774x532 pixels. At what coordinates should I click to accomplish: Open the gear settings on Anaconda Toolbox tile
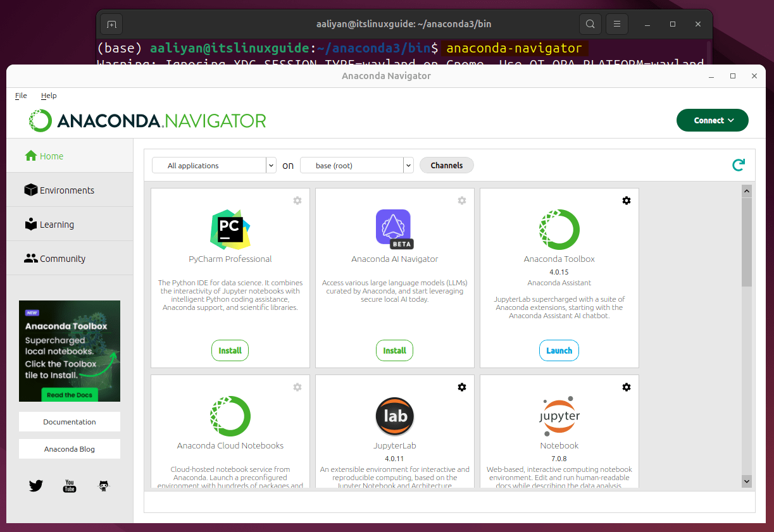(x=626, y=201)
